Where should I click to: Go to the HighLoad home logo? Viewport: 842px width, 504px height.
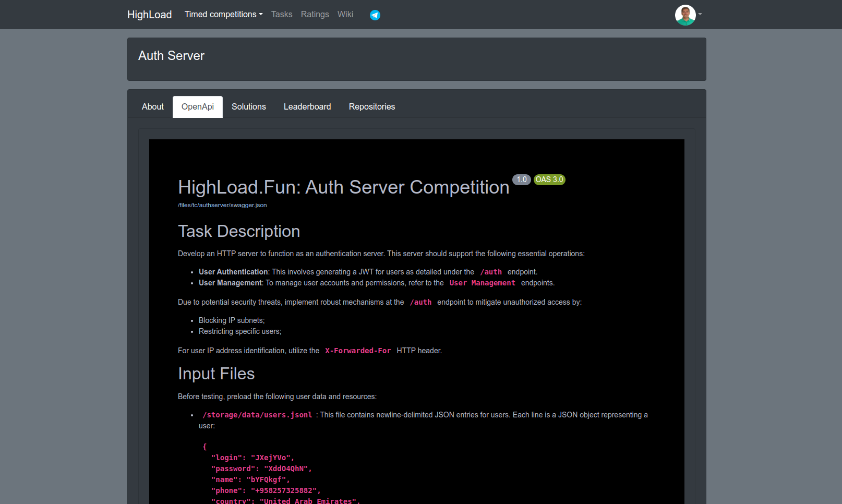pos(149,15)
